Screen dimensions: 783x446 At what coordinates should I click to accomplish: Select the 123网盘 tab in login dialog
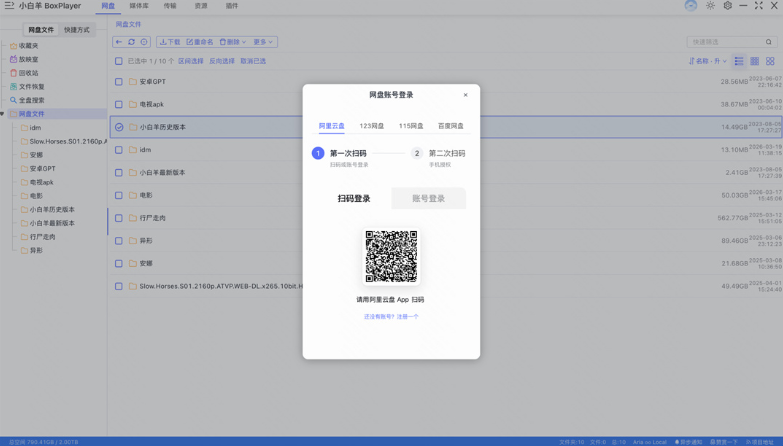tap(372, 126)
